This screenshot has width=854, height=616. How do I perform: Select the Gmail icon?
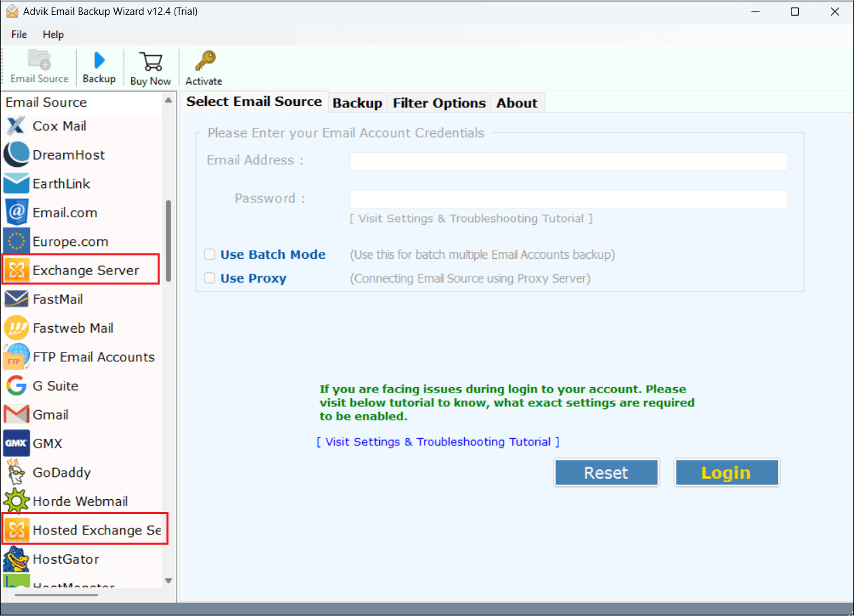pos(16,415)
